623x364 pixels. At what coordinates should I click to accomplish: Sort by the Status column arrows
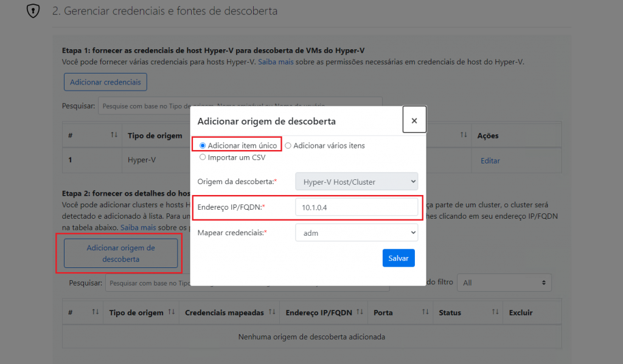click(x=495, y=312)
